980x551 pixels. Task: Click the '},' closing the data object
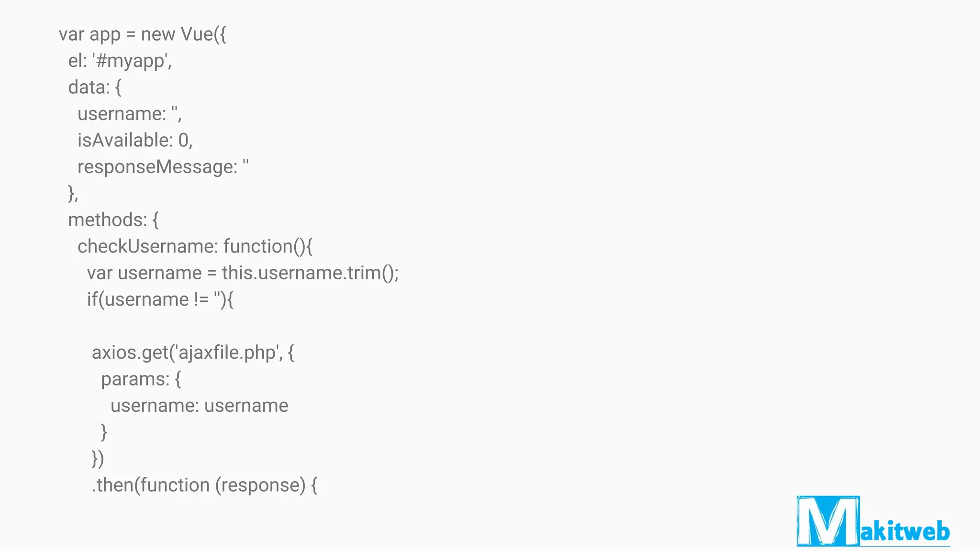tap(73, 194)
